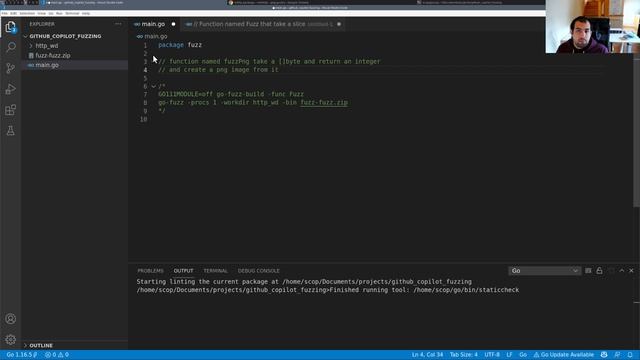Screen dimensions: 640x360
Task: Open the Accounts menu icon
Action: (x=11, y=319)
